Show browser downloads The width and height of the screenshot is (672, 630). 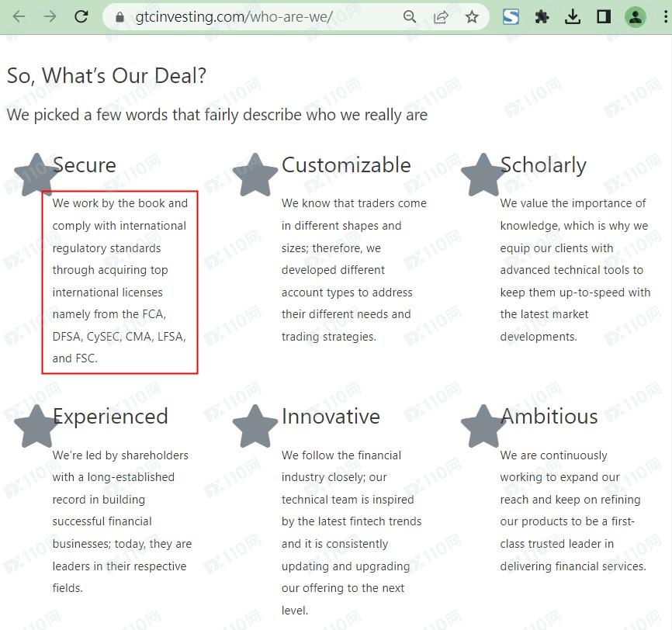tap(573, 17)
